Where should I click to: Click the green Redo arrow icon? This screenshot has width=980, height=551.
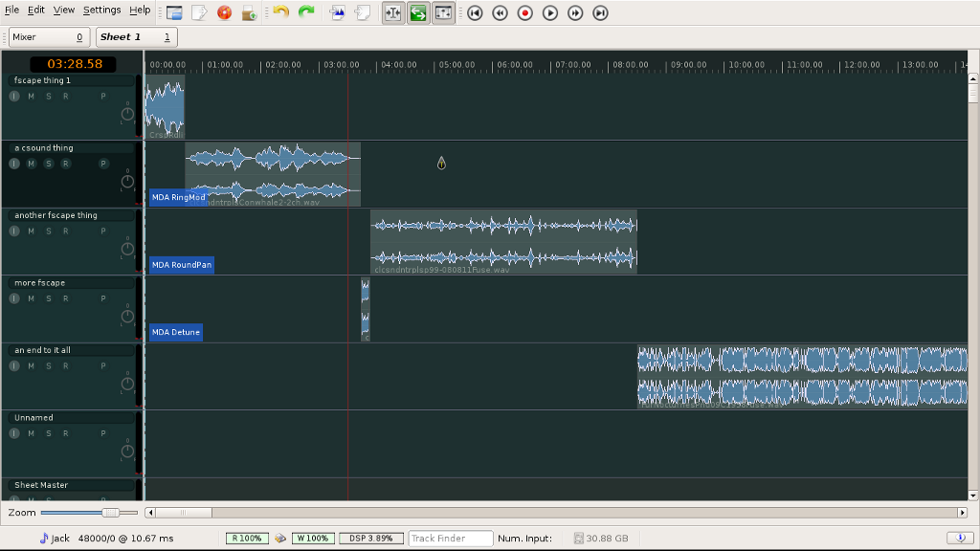[x=306, y=12]
